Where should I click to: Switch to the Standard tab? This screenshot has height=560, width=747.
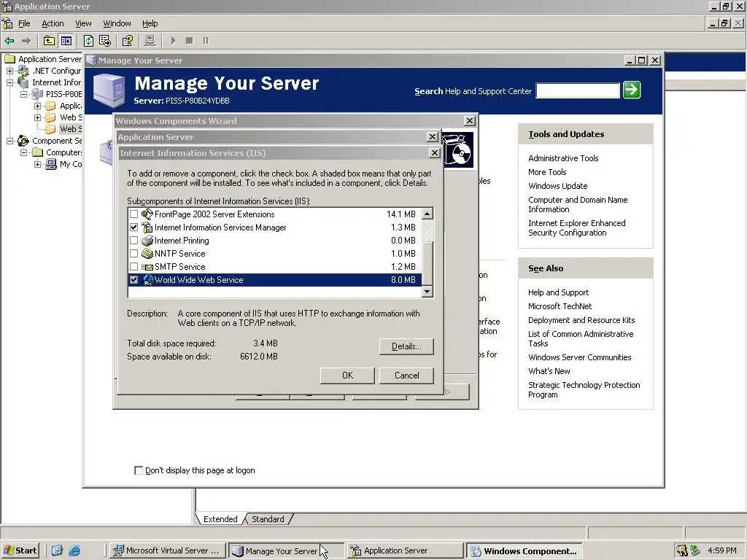pos(268,519)
